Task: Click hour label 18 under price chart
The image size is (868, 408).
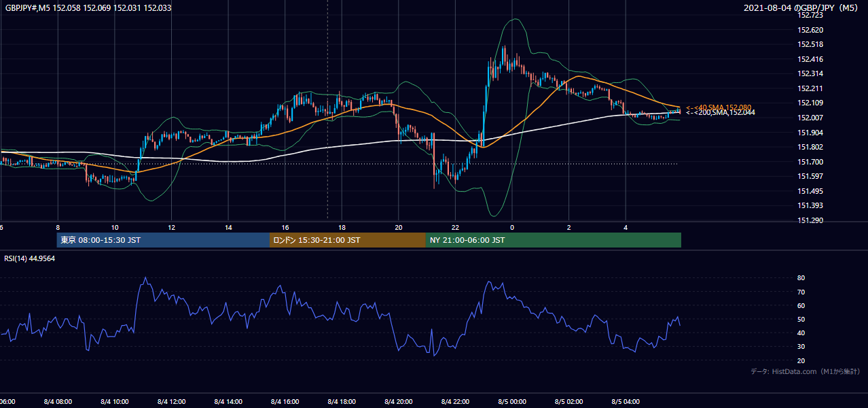Action: (342, 227)
